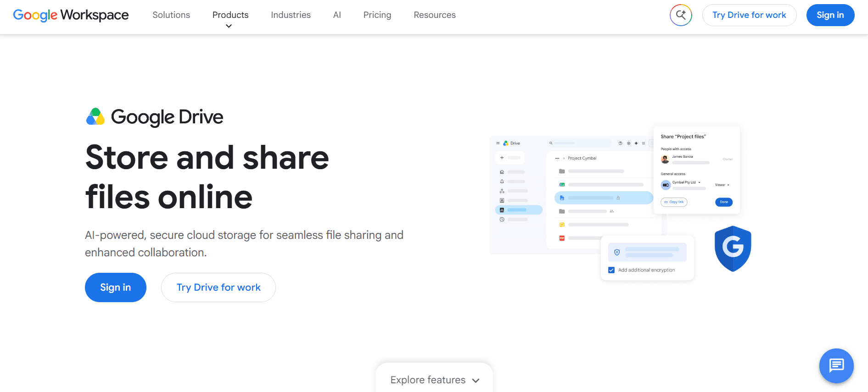Click Home icon in mock Drive sidebar
This screenshot has width=868, height=392.
(x=502, y=172)
